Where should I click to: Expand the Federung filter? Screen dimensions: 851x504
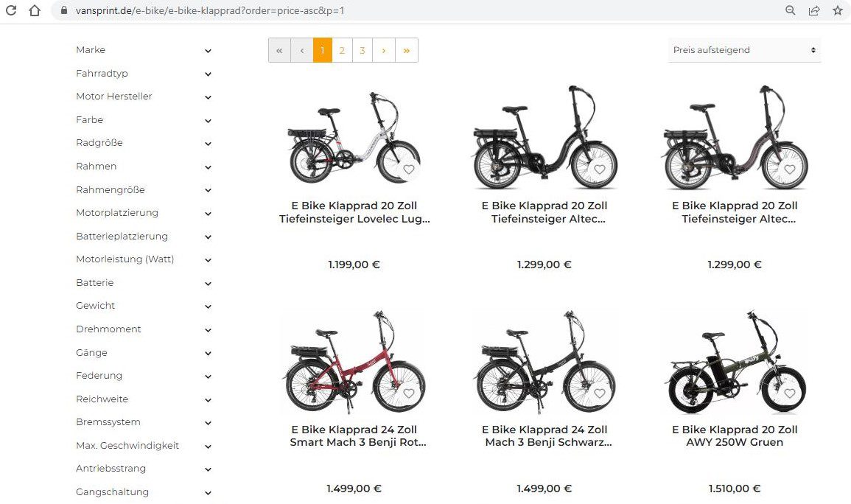pyautogui.click(x=143, y=376)
